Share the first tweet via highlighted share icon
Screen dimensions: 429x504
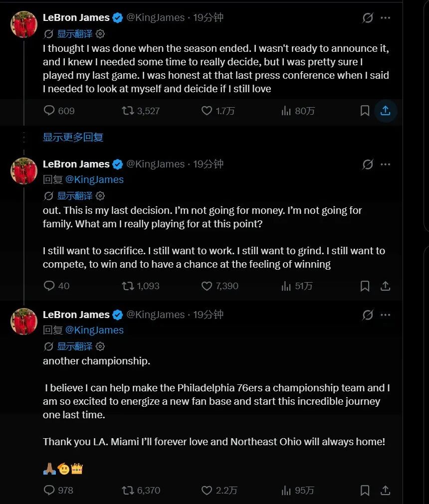click(x=385, y=111)
